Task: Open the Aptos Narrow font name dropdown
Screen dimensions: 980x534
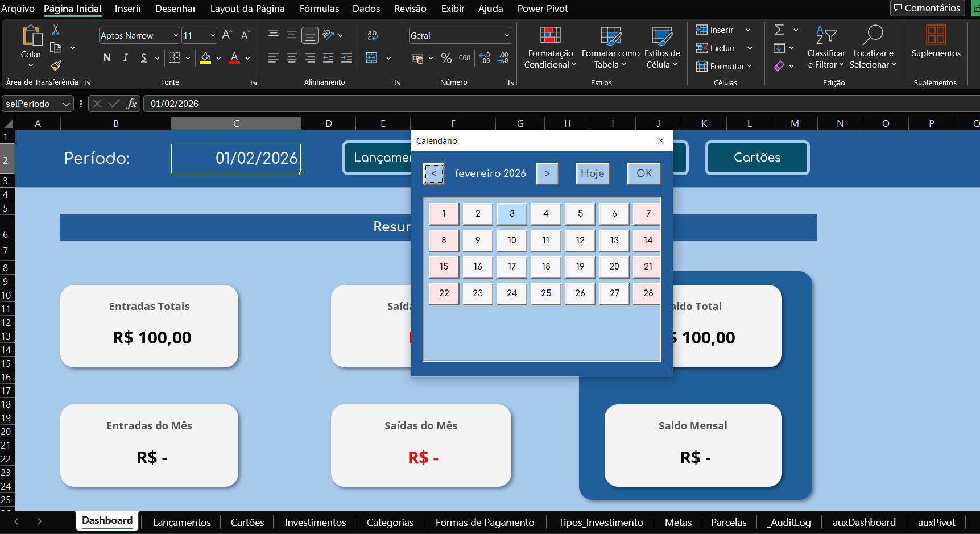Action: 176,35
